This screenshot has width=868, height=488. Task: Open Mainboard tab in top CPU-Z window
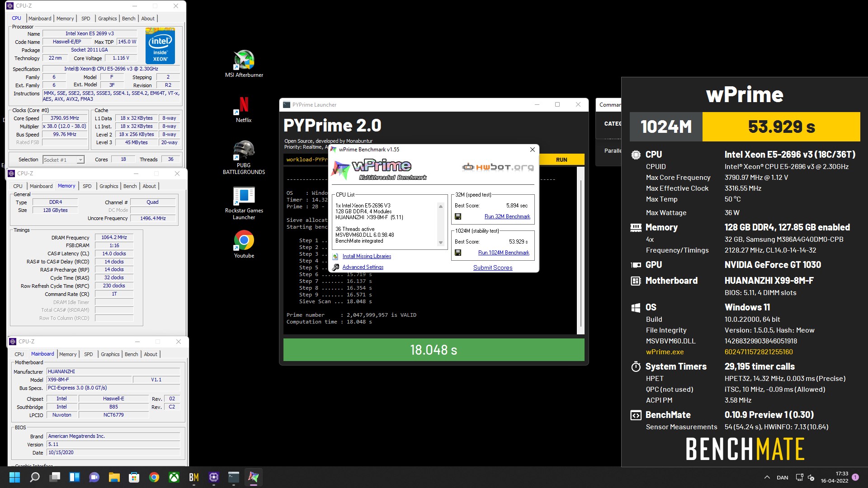tap(40, 19)
